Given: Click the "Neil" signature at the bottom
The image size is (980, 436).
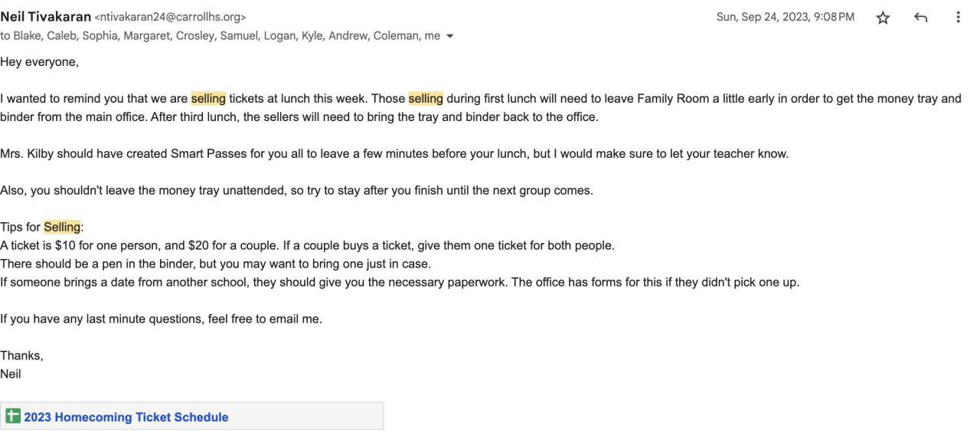Looking at the screenshot, I should pyautogui.click(x=11, y=374).
